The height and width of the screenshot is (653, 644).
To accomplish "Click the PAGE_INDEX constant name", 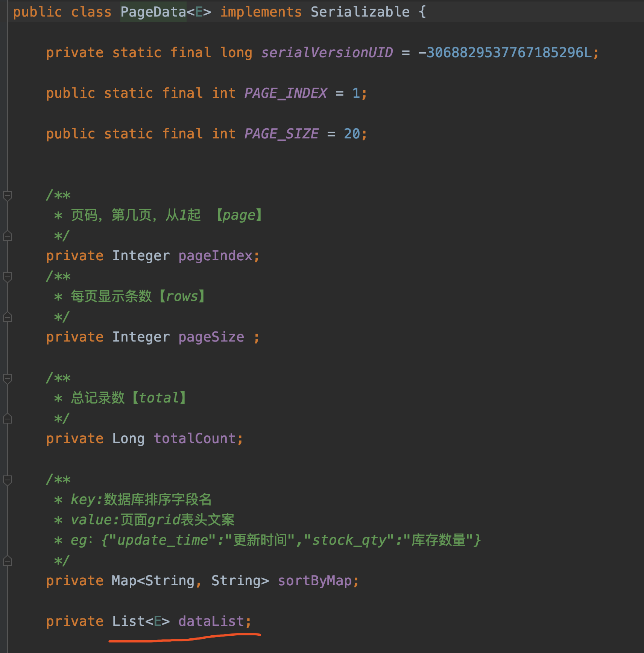I will [286, 93].
